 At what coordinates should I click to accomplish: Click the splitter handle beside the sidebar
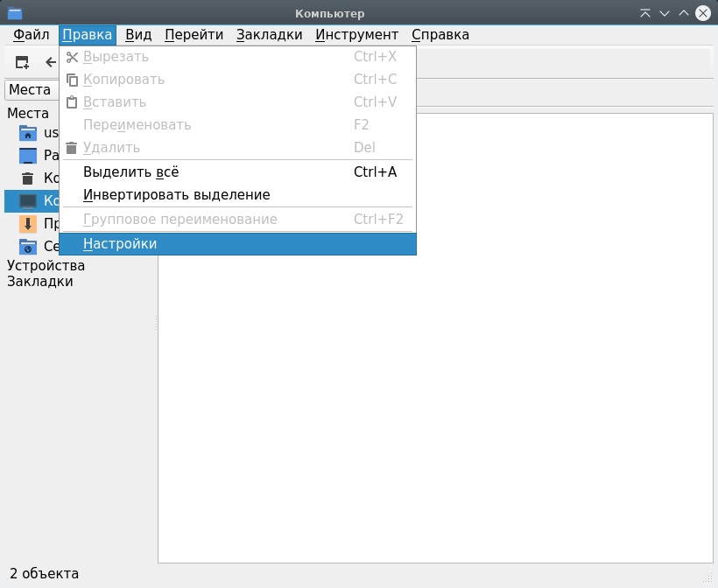(156, 324)
